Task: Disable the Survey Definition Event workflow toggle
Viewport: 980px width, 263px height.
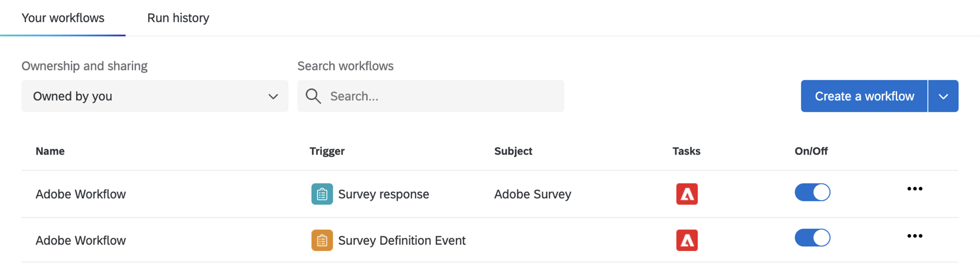Action: (x=812, y=238)
